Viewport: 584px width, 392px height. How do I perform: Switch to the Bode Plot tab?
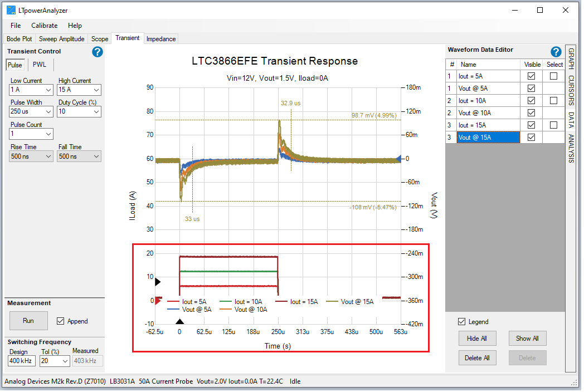[x=19, y=38]
